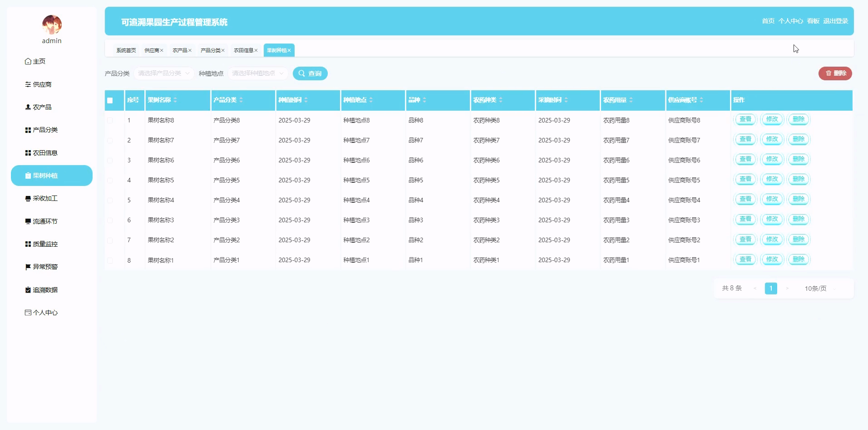This screenshot has height=430, width=868.
Task: Click 修改 button for 果树名称7
Action: [772, 139]
